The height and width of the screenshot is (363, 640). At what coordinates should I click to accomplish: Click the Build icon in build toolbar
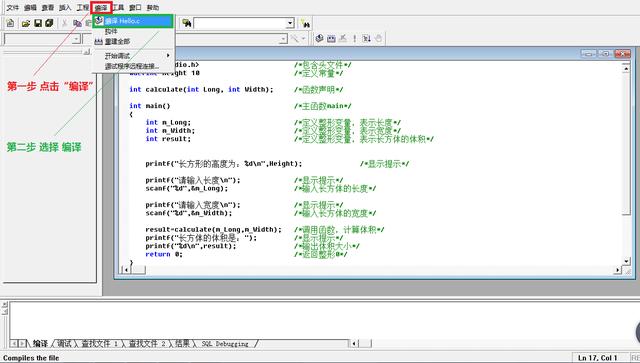(x=331, y=38)
